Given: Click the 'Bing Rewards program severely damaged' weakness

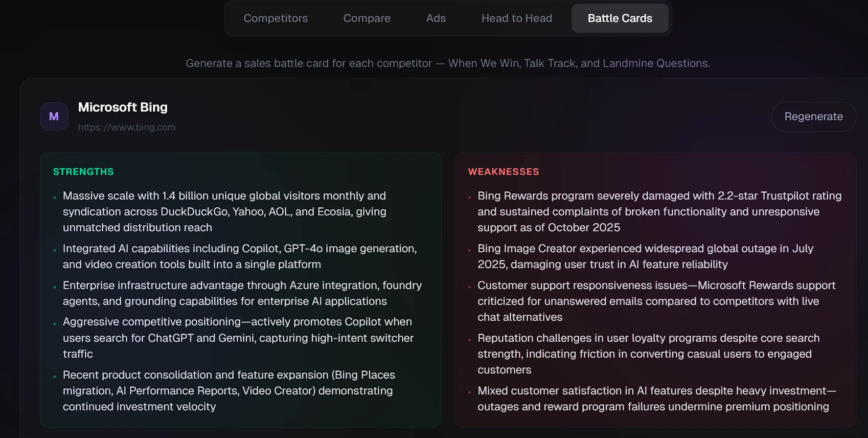Looking at the screenshot, I should click(659, 212).
